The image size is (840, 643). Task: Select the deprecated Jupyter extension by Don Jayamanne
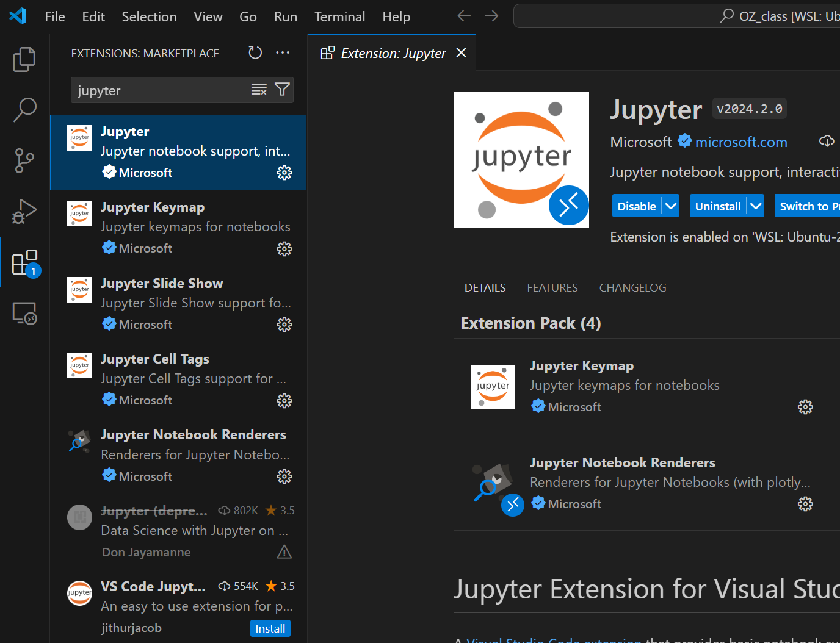pyautogui.click(x=178, y=531)
